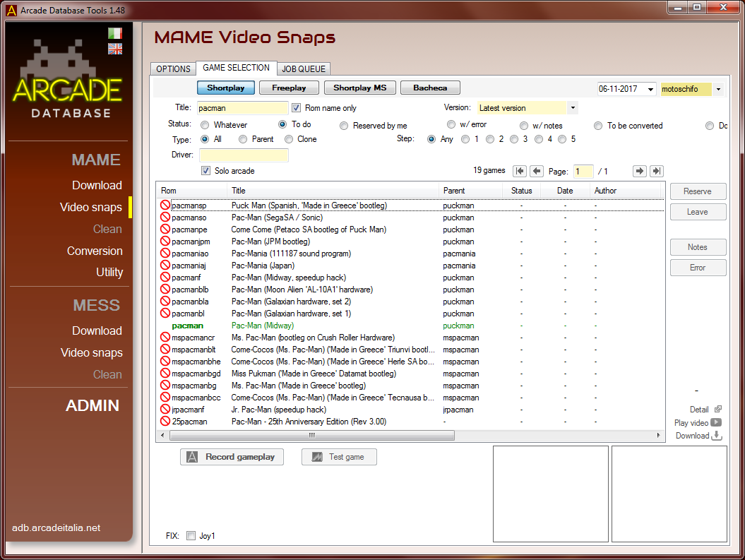
Task: Click the left arrow of the horizontal scrollbar
Action: (x=162, y=435)
